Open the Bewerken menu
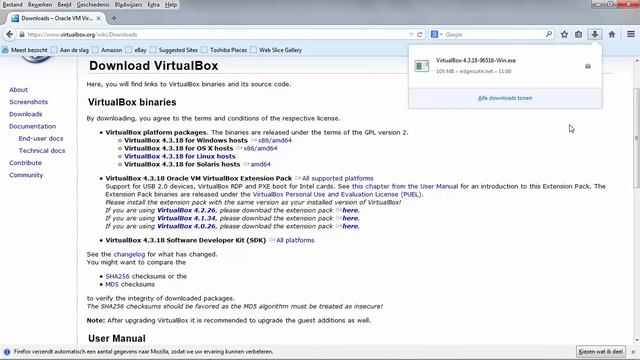The width and height of the screenshot is (640, 360). [40, 5]
